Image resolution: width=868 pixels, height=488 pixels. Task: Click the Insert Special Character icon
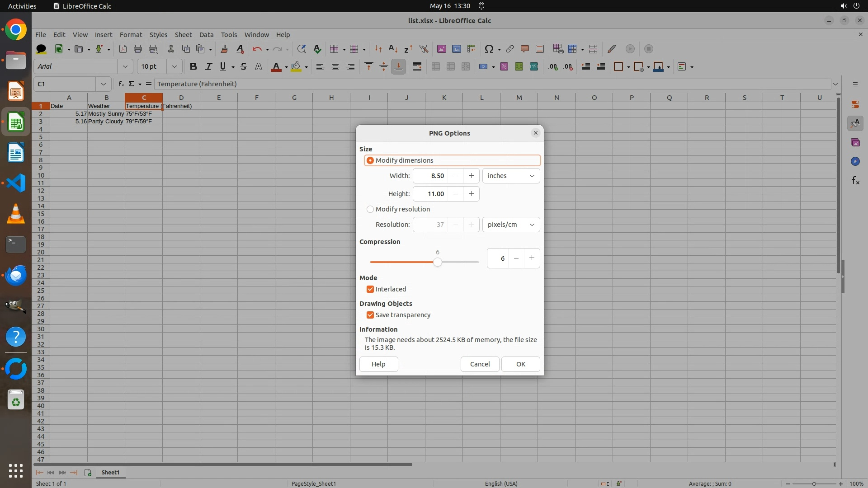489,49
